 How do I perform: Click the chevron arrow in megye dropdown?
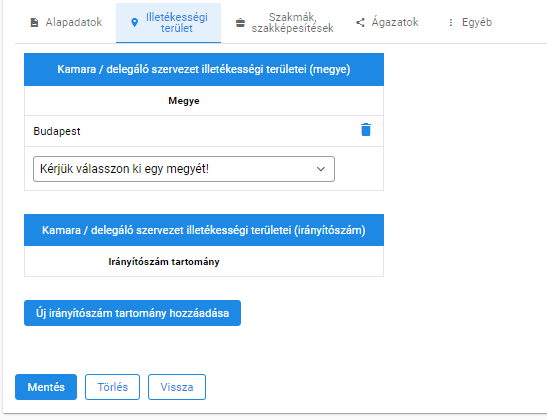(321, 169)
